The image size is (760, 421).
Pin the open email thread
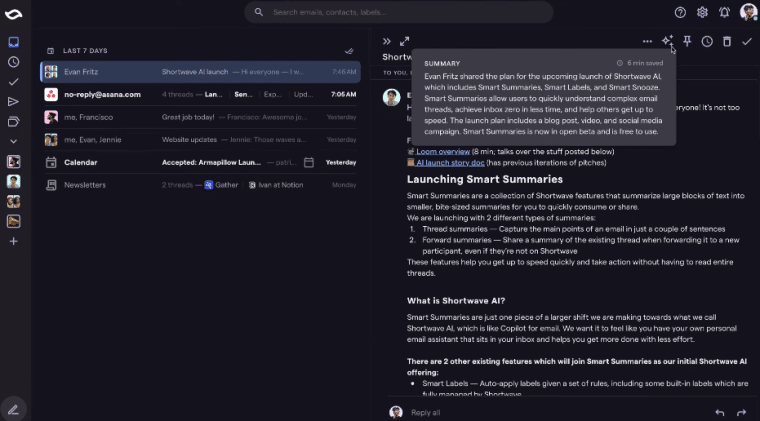[x=687, y=41]
